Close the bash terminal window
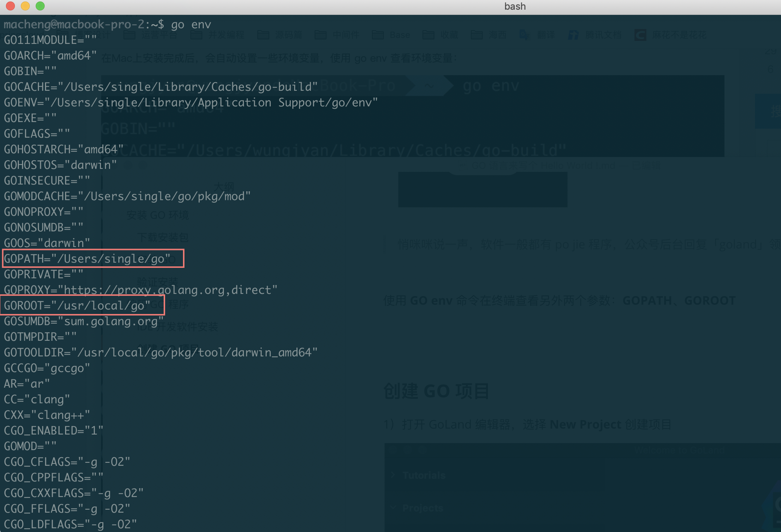The height and width of the screenshot is (532, 781). coord(10,6)
